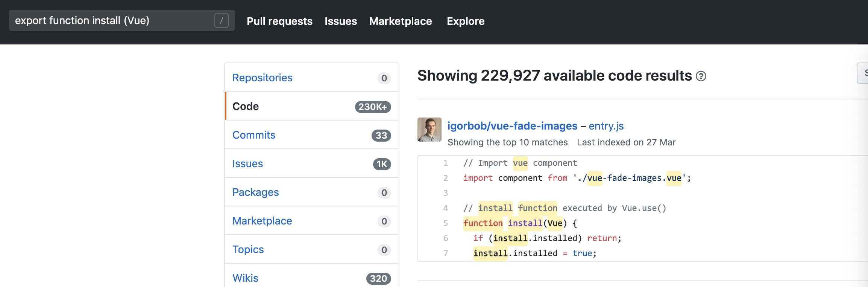Click the 1K count badge beside Issues
The height and width of the screenshot is (287, 868).
click(382, 164)
